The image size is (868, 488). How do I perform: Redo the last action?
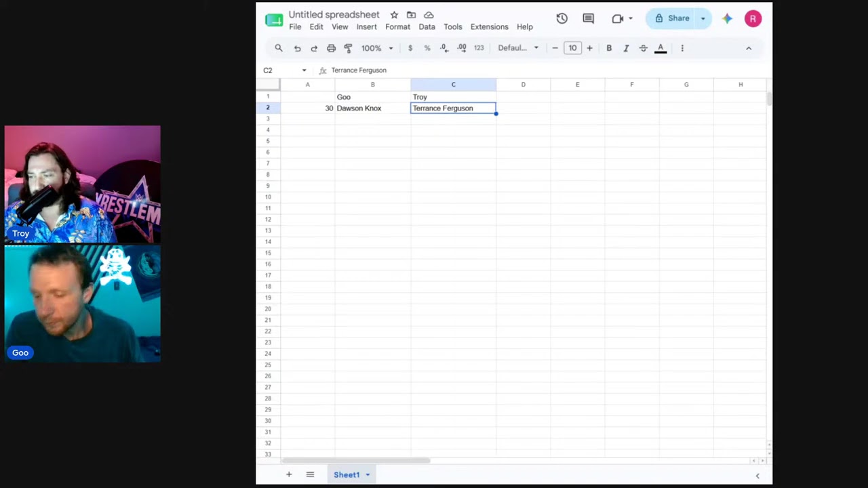coord(314,48)
